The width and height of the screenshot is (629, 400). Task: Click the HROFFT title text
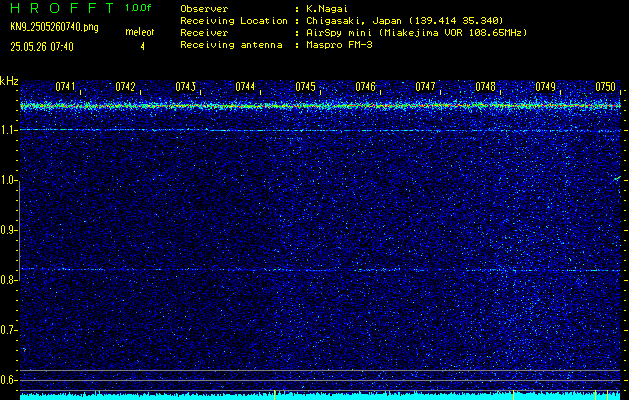click(62, 8)
